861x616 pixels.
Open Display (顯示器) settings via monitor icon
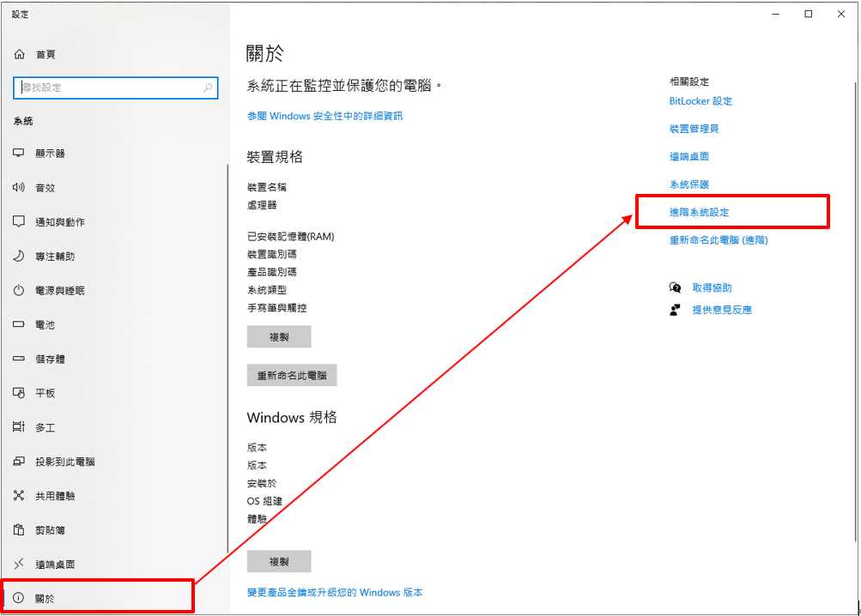pyautogui.click(x=19, y=154)
